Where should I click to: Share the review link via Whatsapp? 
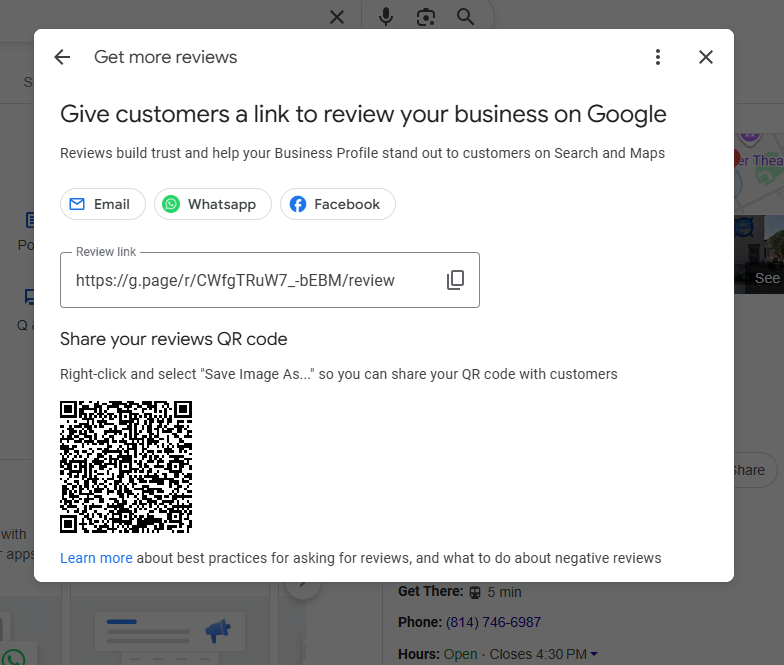[x=212, y=204]
